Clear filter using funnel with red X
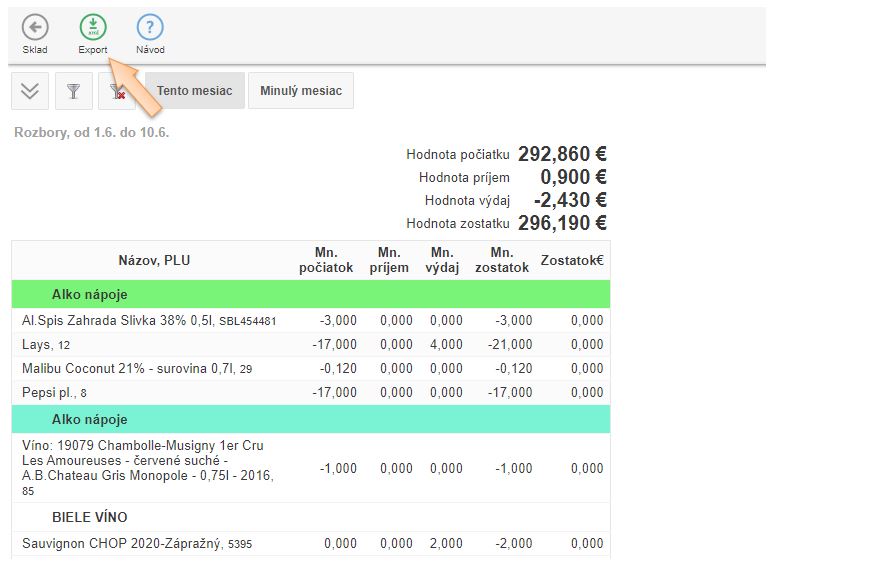Screen dimensions: 891x576 click(x=117, y=91)
